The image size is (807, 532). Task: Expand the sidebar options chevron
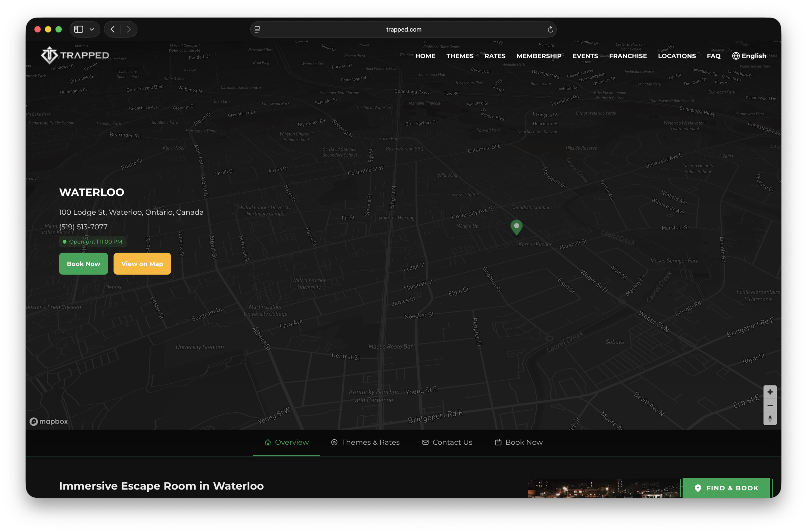click(x=92, y=30)
